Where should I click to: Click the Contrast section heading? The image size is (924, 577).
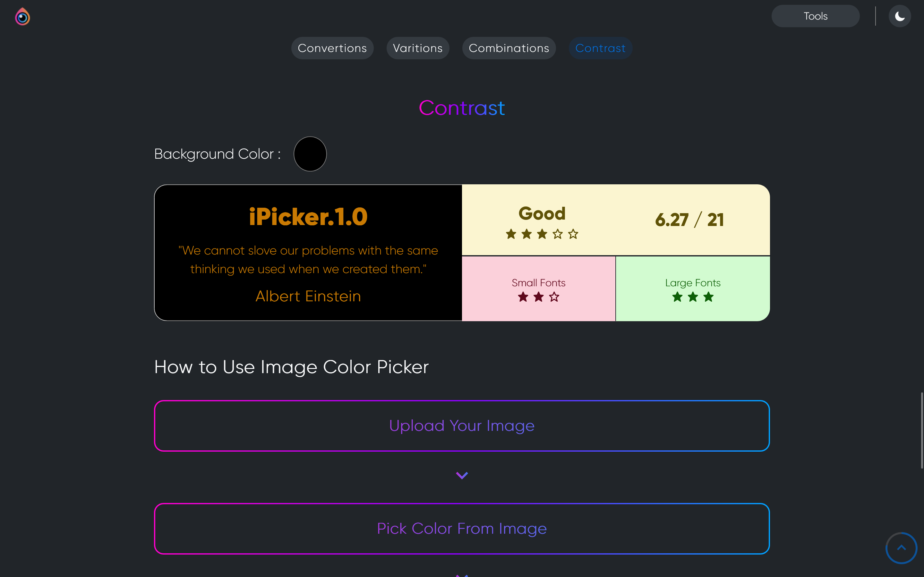click(462, 108)
